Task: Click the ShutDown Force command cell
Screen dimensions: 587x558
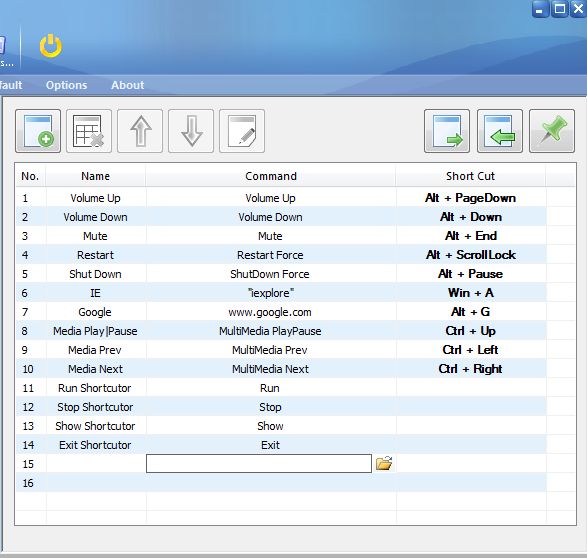Action: point(271,274)
